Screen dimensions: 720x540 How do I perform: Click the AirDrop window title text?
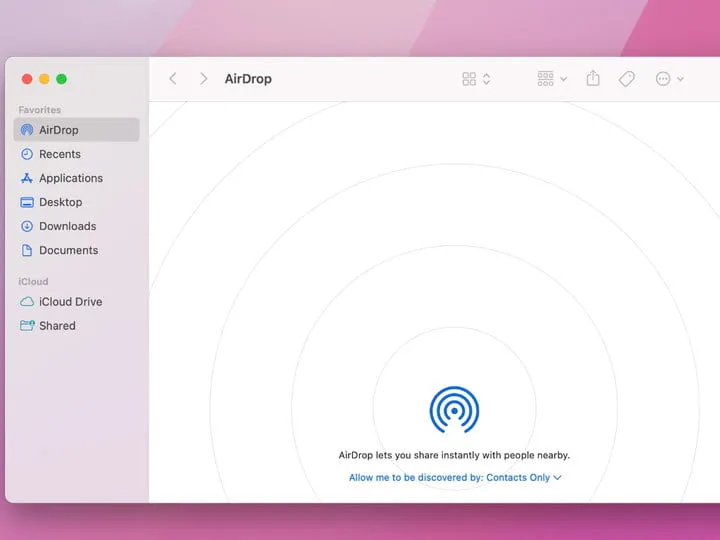[248, 79]
